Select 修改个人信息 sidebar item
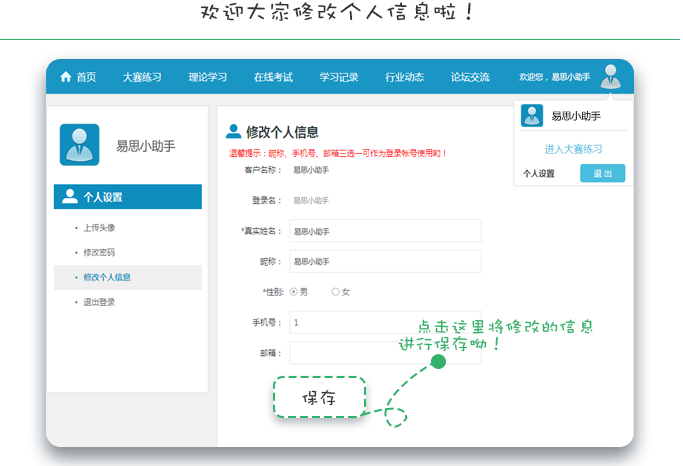Image resolution: width=683 pixels, height=466 pixels. pos(128,277)
